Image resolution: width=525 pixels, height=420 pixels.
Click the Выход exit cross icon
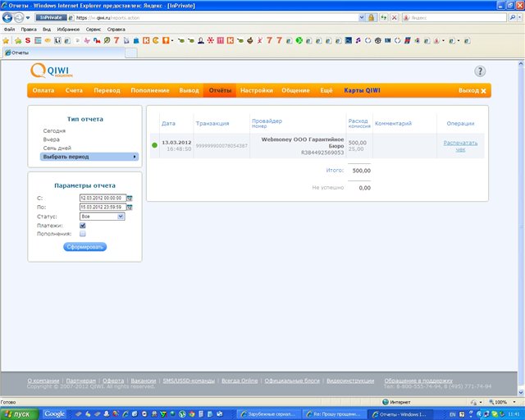click(x=484, y=90)
